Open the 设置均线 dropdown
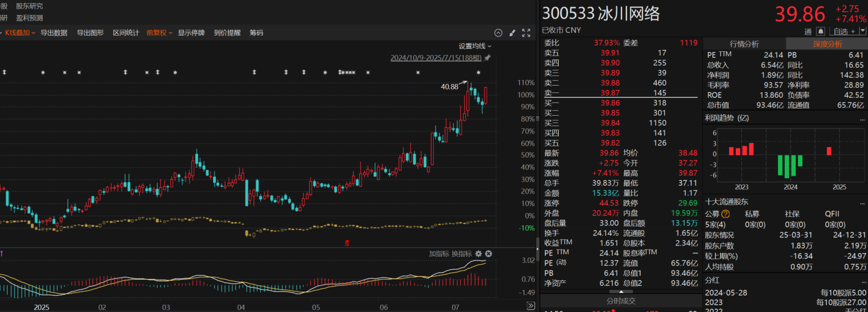 (x=475, y=46)
